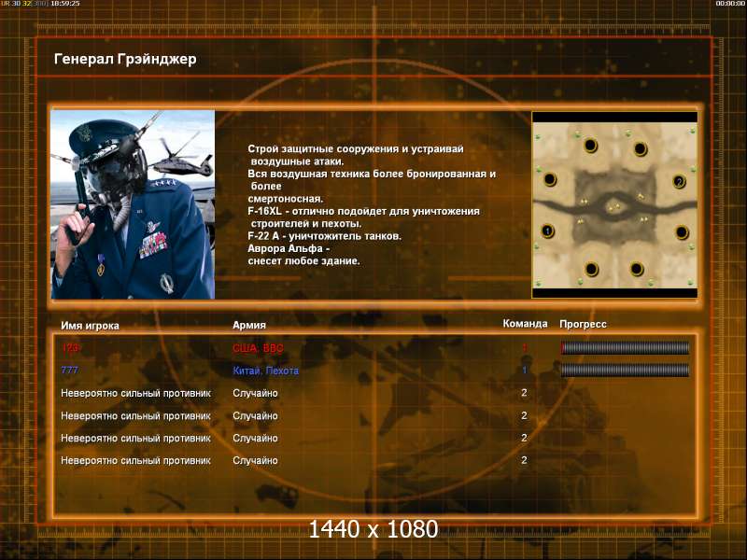Click the line starting "F-16XL - отлично подойдет"

click(363, 211)
